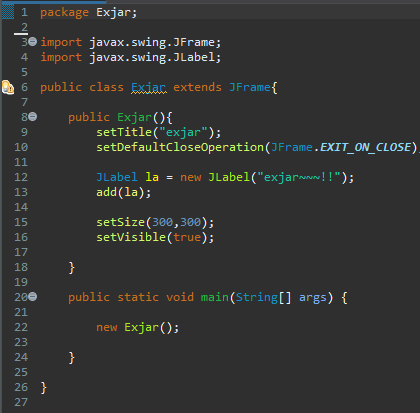420x413 pixels.
Task: Click javax.swing.JLabel in the import on line 4
Action: 152,58
